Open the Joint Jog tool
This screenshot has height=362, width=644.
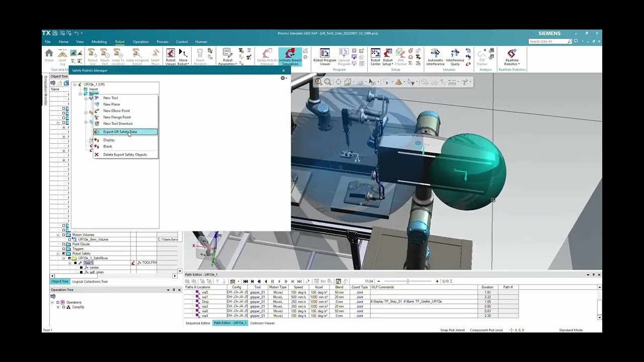tap(62, 57)
